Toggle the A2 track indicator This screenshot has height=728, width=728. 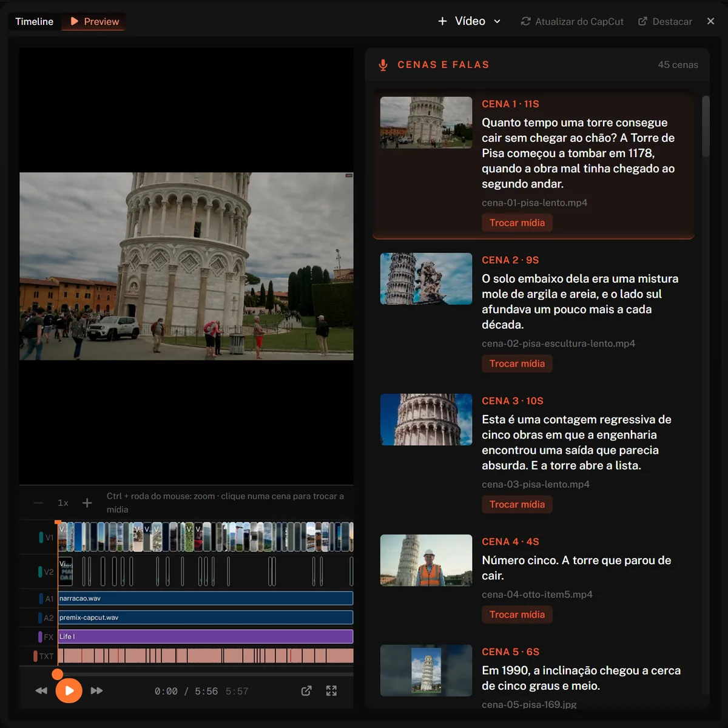pos(41,618)
